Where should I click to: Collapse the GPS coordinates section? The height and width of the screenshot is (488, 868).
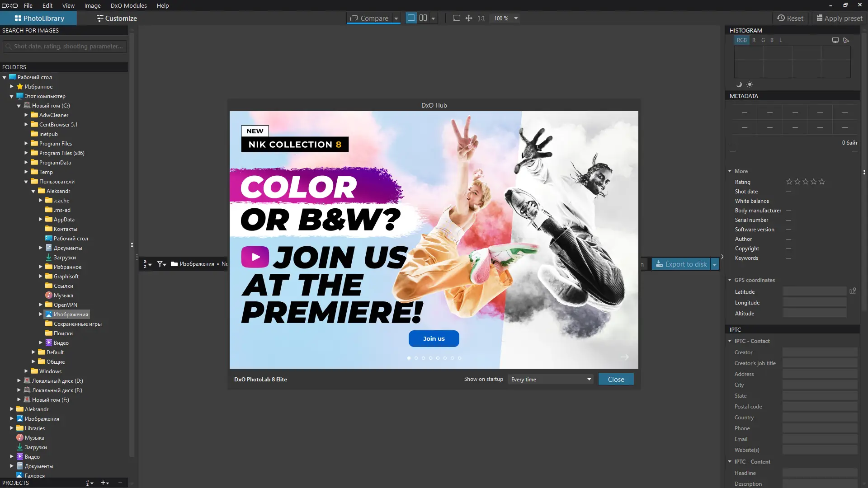(730, 280)
